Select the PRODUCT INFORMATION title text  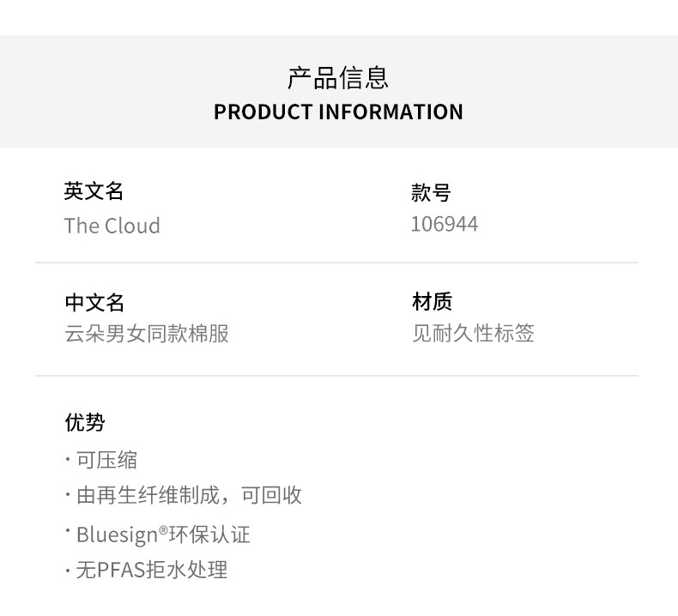pyautogui.click(x=338, y=112)
